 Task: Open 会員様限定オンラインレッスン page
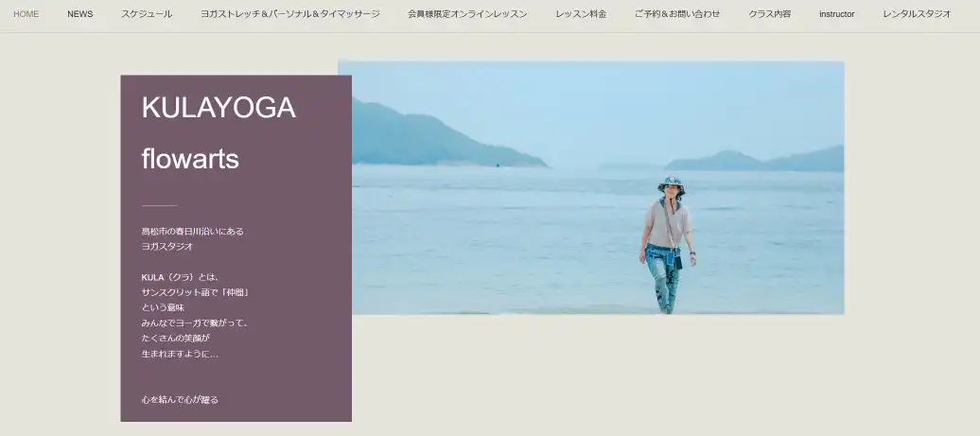[x=467, y=14]
